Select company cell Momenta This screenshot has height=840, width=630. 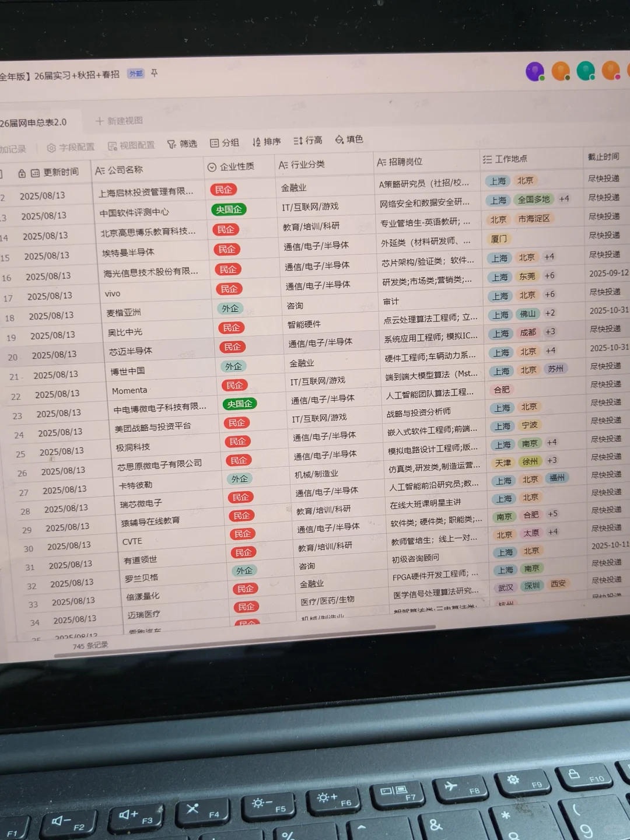(x=129, y=391)
